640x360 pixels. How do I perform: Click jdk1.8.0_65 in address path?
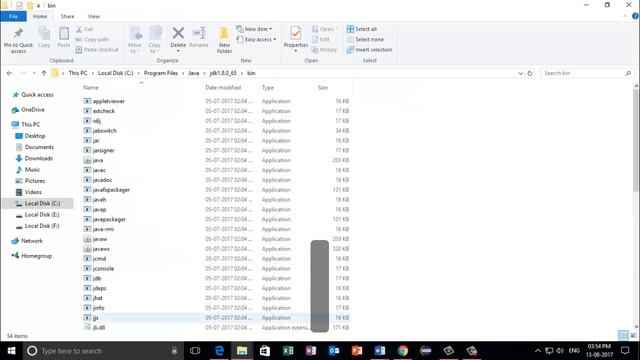(x=223, y=73)
